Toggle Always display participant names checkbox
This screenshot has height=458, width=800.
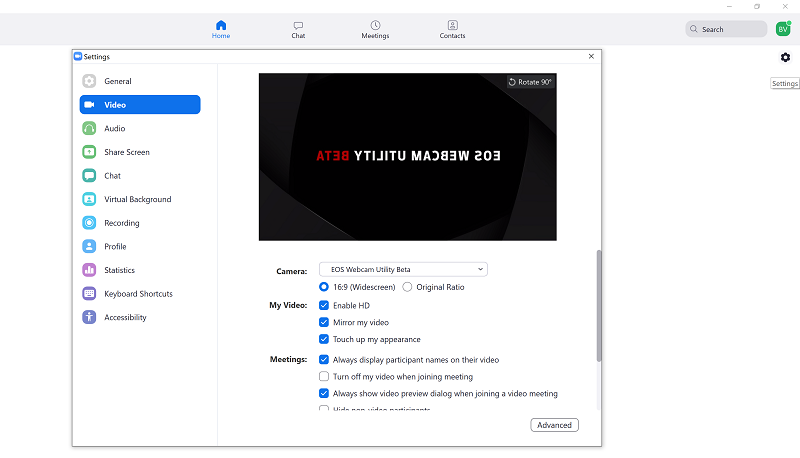coord(323,360)
